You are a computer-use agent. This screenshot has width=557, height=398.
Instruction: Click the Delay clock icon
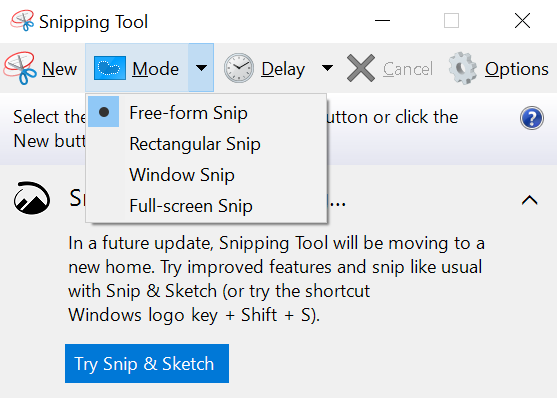pyautogui.click(x=239, y=68)
